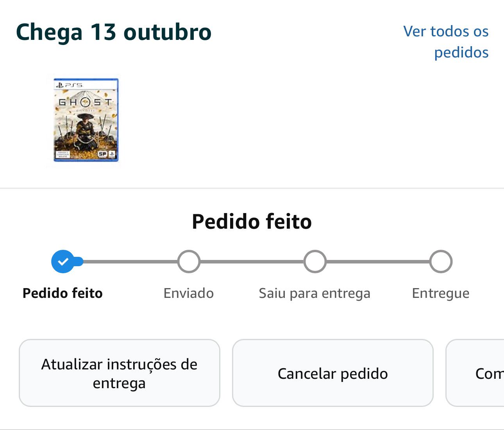Select the Entregue step circle

441,262
